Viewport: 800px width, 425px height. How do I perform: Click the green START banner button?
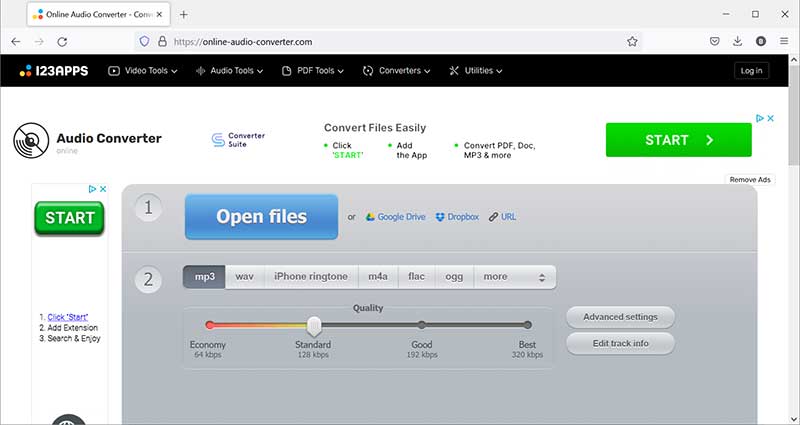click(679, 140)
